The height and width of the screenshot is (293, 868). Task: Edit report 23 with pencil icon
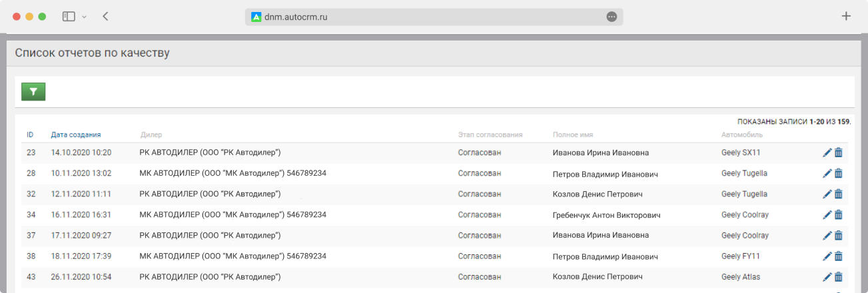click(827, 152)
